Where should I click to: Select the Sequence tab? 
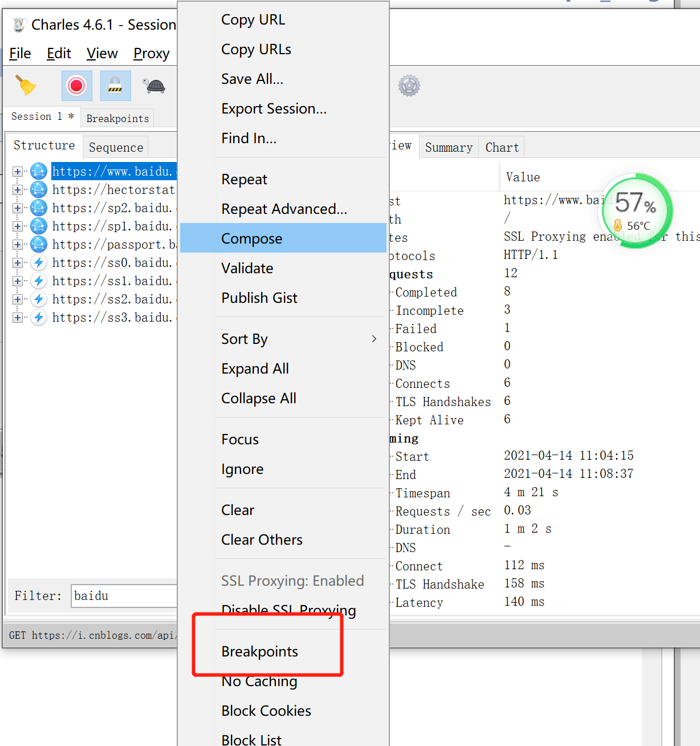(x=116, y=148)
